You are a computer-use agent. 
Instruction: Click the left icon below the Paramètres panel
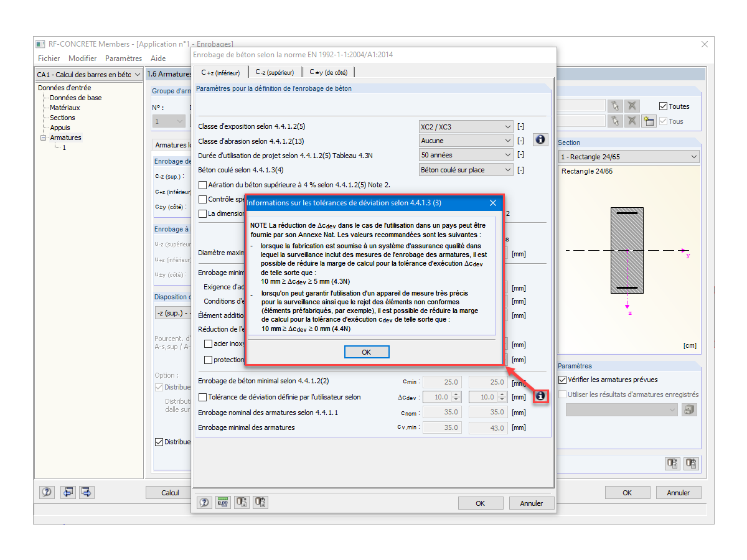[672, 463]
